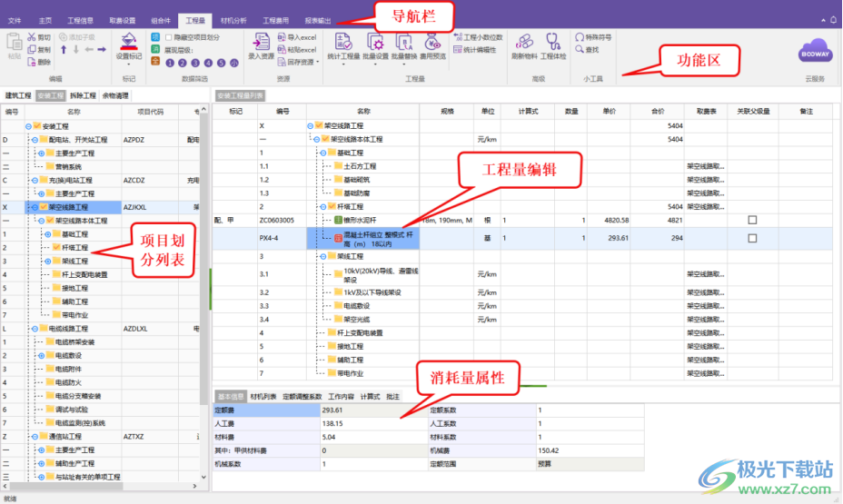This screenshot has width=843, height=504.
Task: Open the 回存资源 dropdown arrow
Action: click(x=318, y=63)
